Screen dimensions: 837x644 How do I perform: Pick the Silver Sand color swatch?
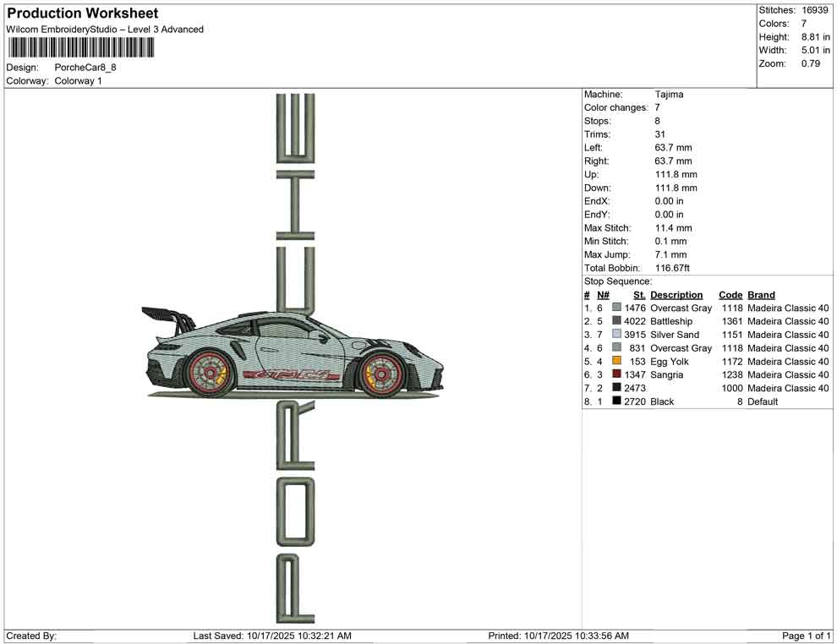616,335
